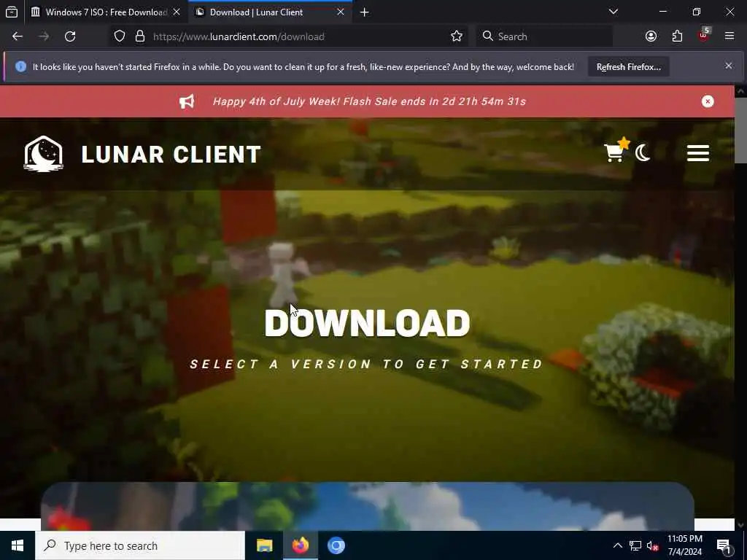Screen dimensions: 747x560
Task: Open the Firefox account icon
Action: (x=651, y=36)
